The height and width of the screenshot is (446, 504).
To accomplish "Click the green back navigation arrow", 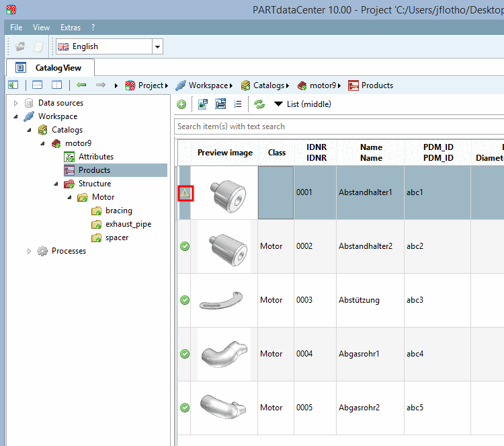I will click(x=82, y=85).
